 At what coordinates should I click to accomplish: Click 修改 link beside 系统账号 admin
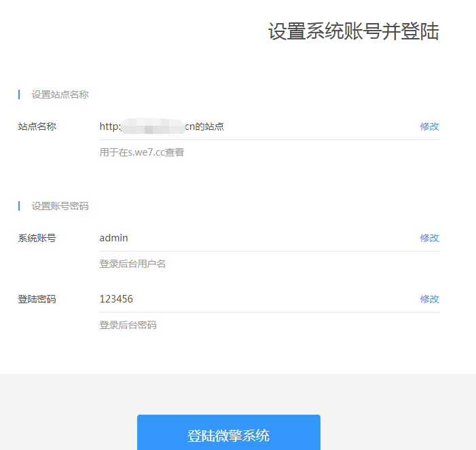429,238
